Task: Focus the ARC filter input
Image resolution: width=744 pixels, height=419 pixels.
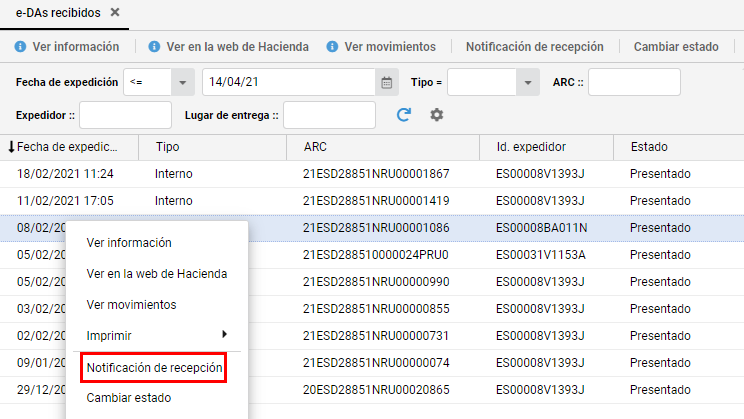Action: [x=634, y=83]
